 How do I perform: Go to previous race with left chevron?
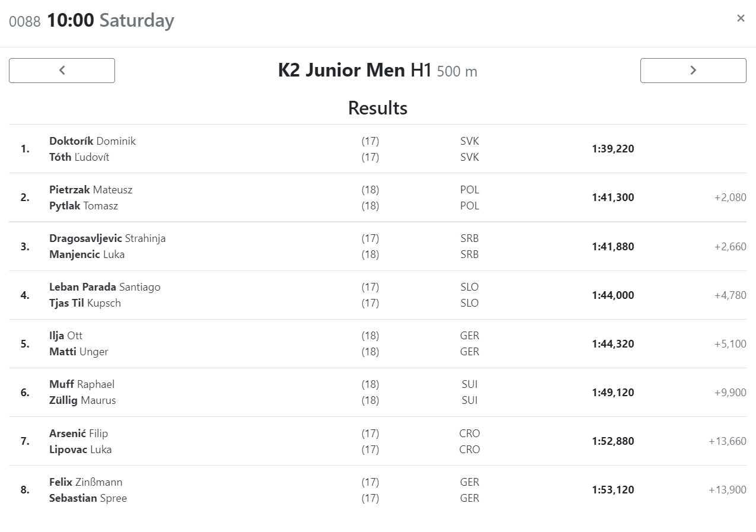tap(62, 71)
